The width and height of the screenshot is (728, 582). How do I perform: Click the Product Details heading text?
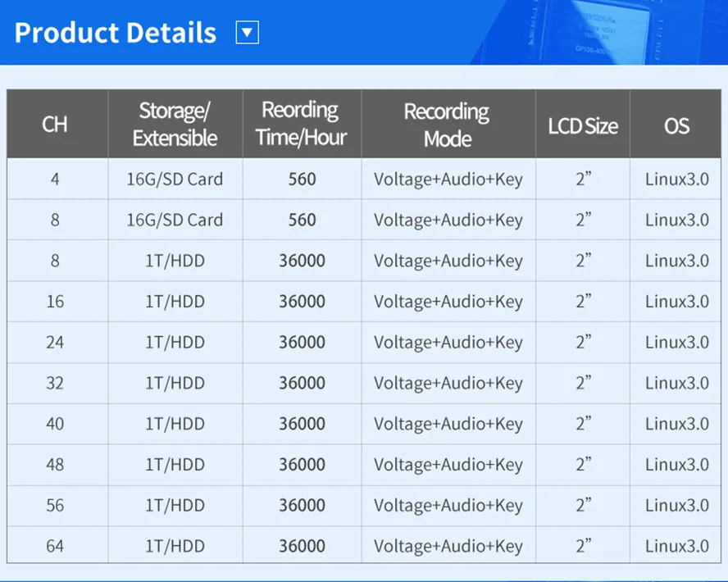(116, 33)
